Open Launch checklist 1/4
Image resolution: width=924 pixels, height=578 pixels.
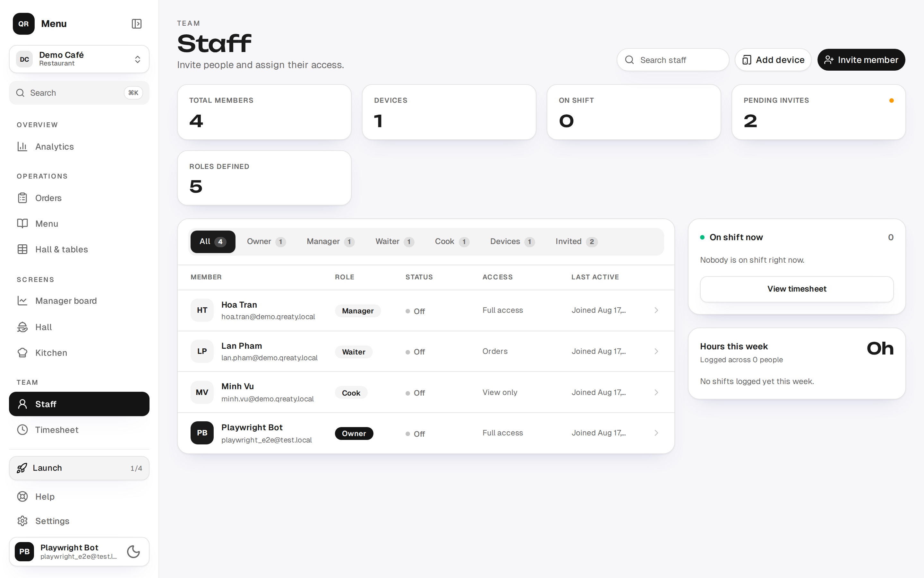pos(79,468)
